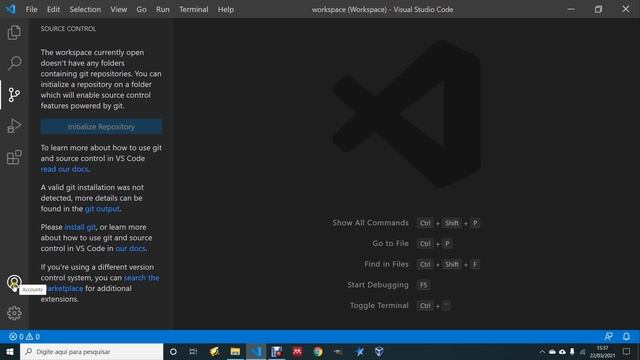This screenshot has width=640, height=360.
Task: Click the VS Code taskbar icon
Action: [256, 351]
